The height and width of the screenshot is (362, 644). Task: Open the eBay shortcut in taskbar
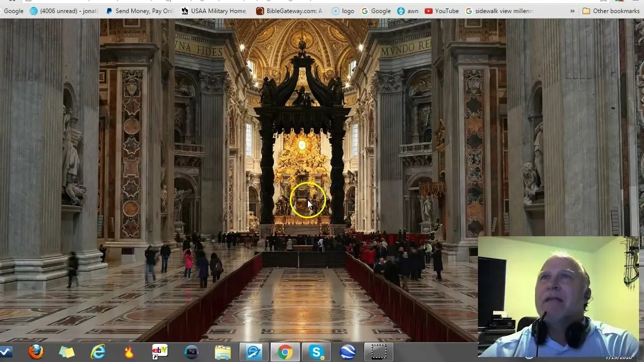click(x=160, y=351)
